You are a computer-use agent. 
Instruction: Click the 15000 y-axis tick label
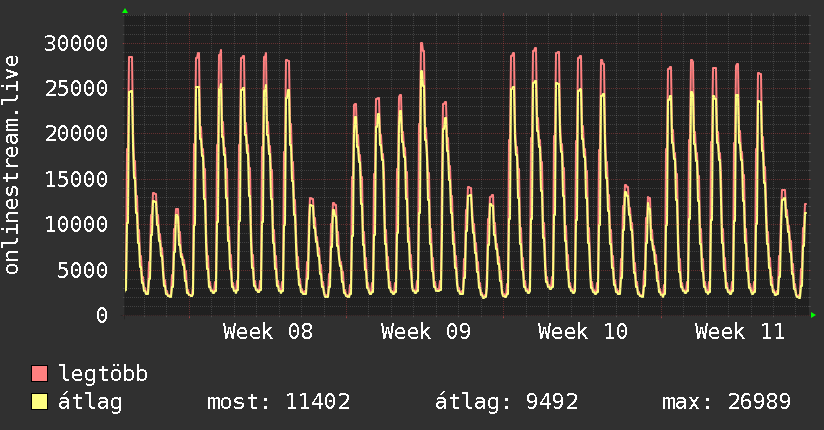pos(78,179)
